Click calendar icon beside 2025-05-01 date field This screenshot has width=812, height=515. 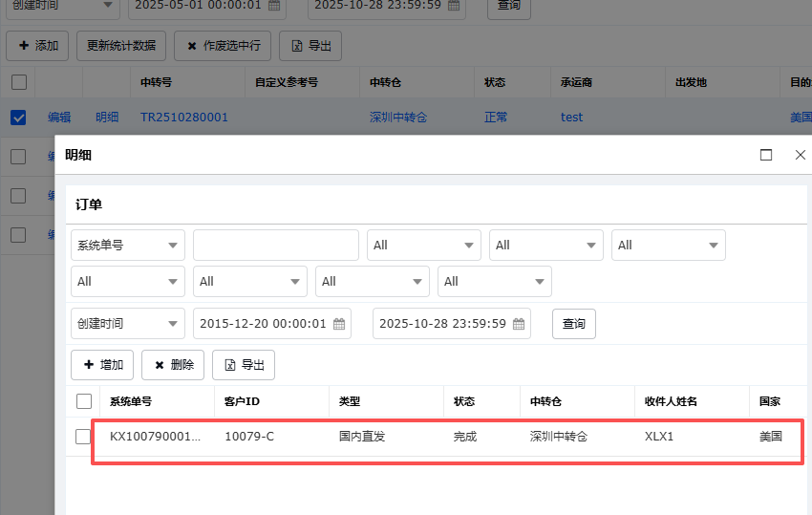click(x=274, y=6)
